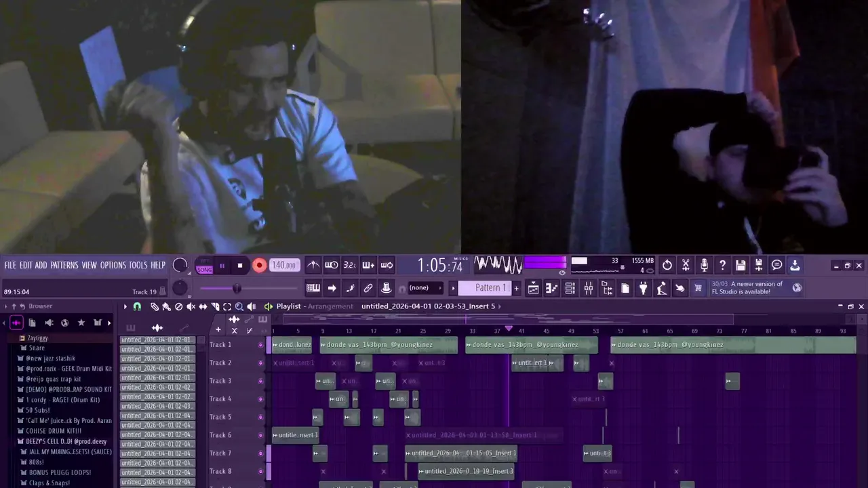Open the project picker folder-tree icon

tap(607, 288)
